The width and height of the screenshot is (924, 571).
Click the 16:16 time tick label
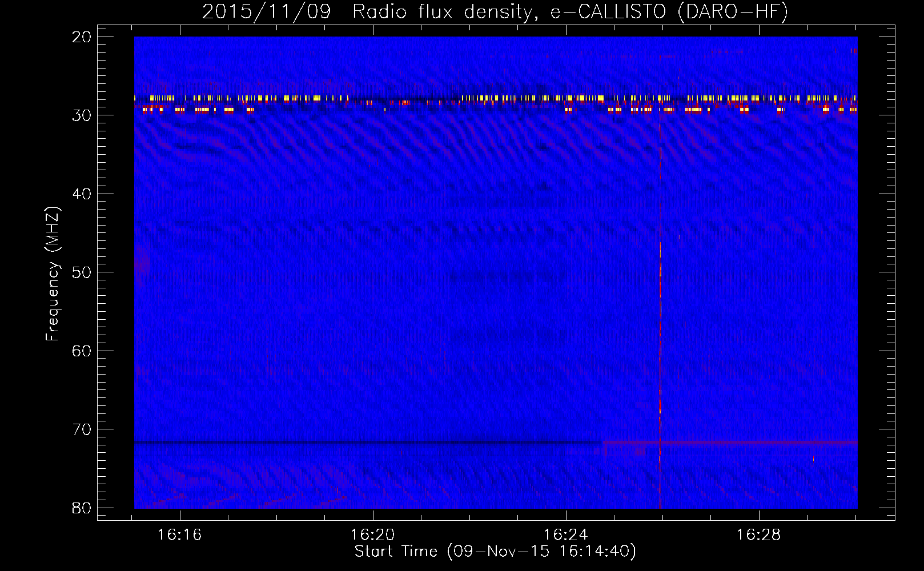click(180, 535)
